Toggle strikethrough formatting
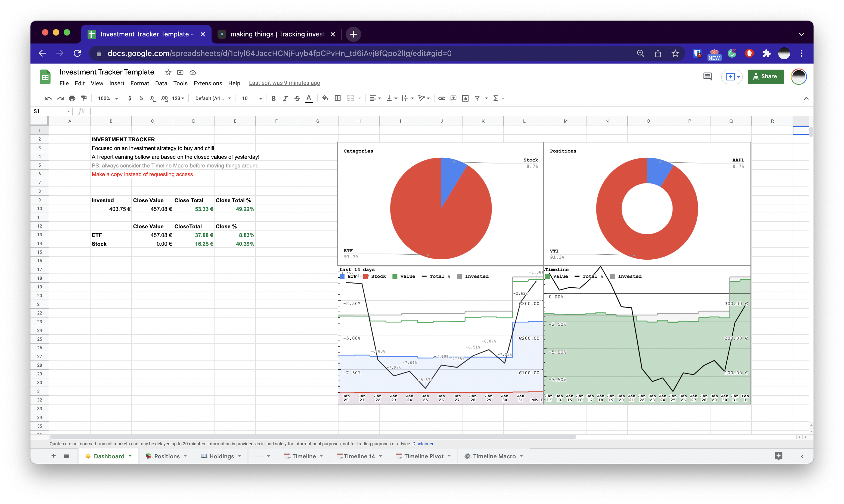Viewport: 844px width, 504px height. click(x=297, y=98)
